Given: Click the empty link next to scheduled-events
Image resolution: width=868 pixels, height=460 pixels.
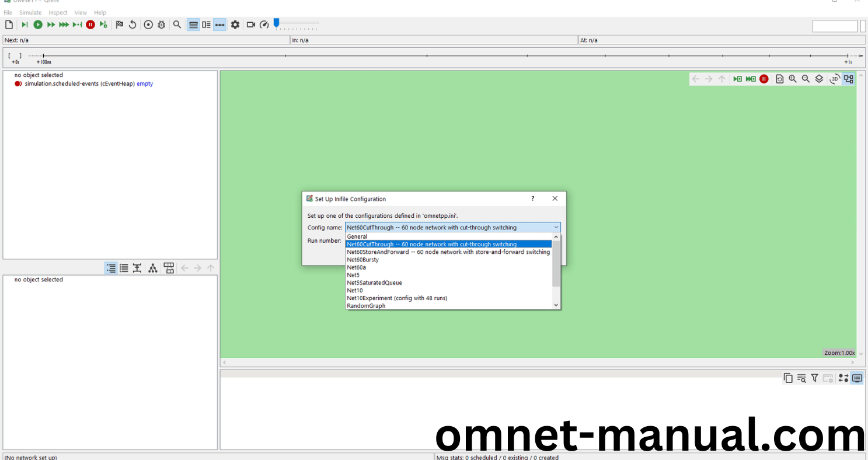Looking at the screenshot, I should [x=144, y=83].
